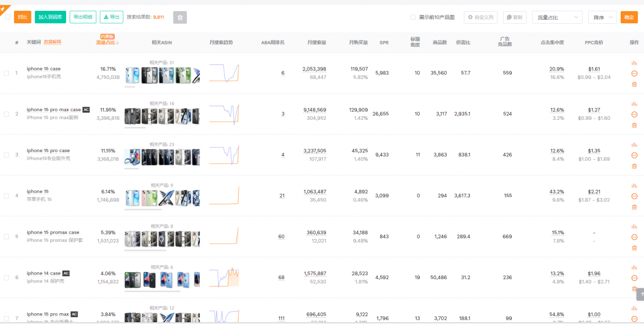Viewport: 644px width, 324px height.
Task: Click more options circle for iphone 15 pro max case
Action: tap(634, 114)
